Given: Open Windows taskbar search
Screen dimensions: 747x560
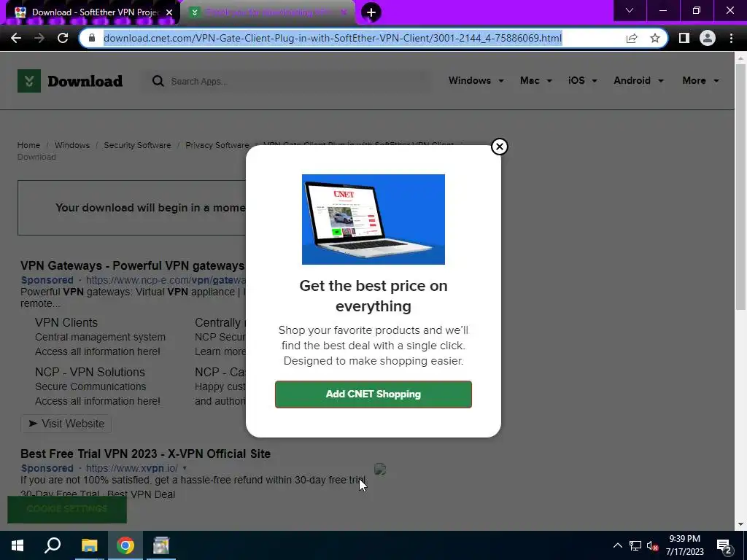Looking at the screenshot, I should point(53,545).
